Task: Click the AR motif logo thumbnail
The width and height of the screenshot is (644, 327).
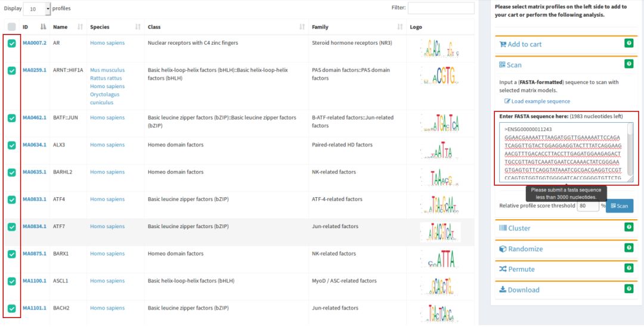Action: (440, 49)
